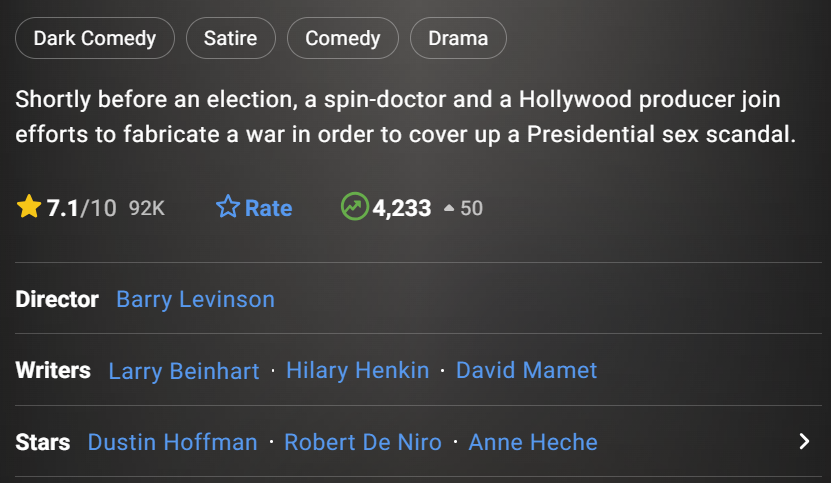Select the Dark Comedy genre chip

pos(95,38)
